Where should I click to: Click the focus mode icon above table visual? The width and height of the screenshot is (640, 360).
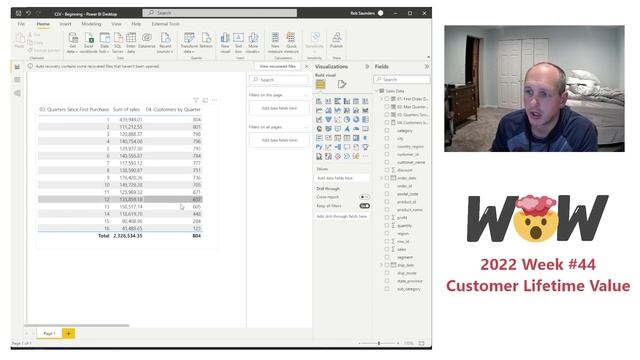tap(205, 100)
